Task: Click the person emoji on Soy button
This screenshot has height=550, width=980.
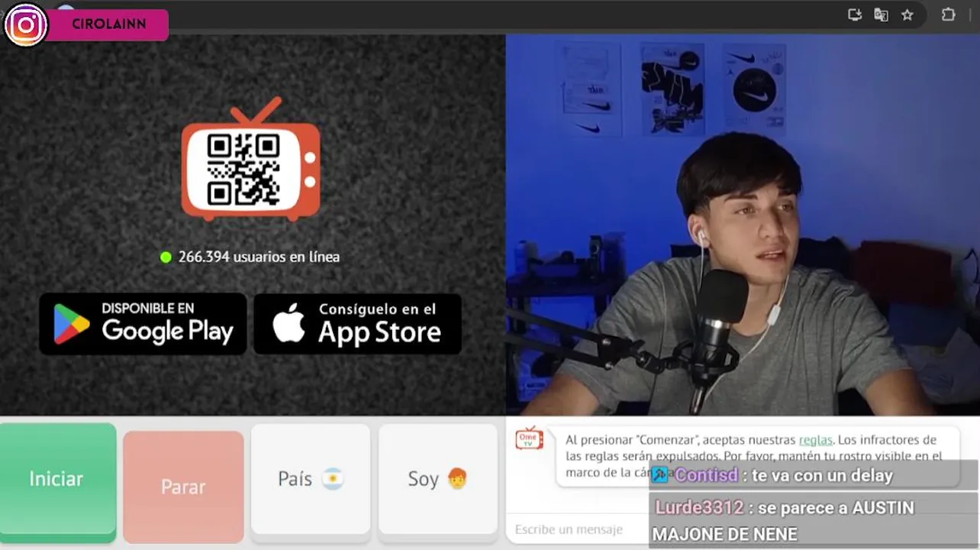Action: [x=456, y=479]
